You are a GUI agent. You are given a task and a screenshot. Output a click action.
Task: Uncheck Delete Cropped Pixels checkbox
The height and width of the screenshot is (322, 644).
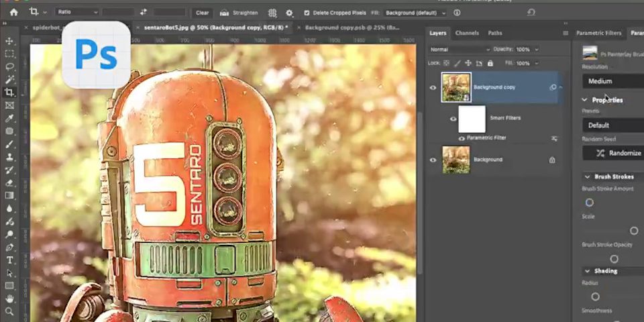[307, 13]
